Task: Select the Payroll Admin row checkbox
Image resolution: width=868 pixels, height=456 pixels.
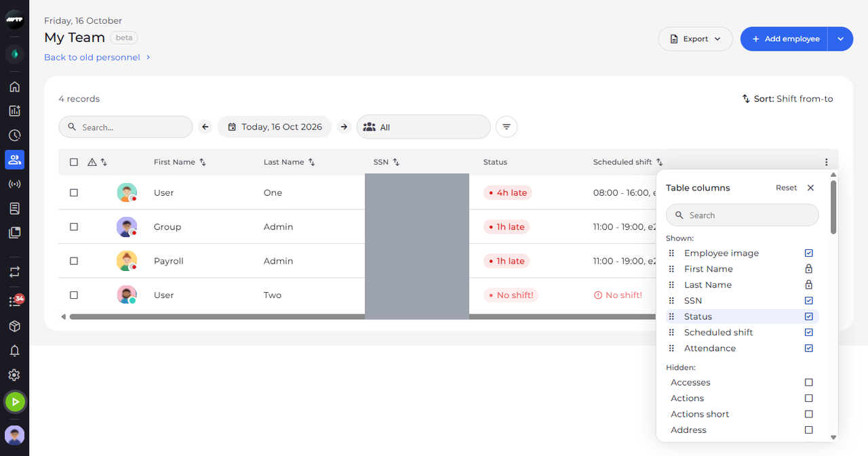Action: (74, 261)
